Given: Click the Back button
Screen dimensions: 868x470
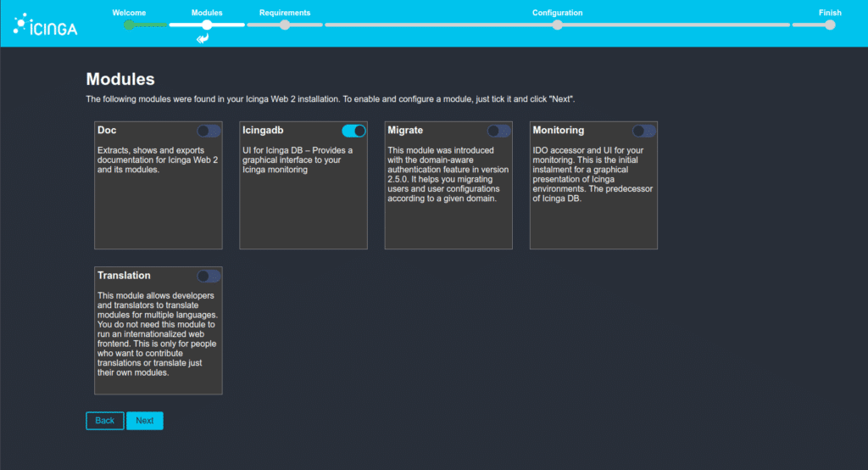Looking at the screenshot, I should 104,421.
